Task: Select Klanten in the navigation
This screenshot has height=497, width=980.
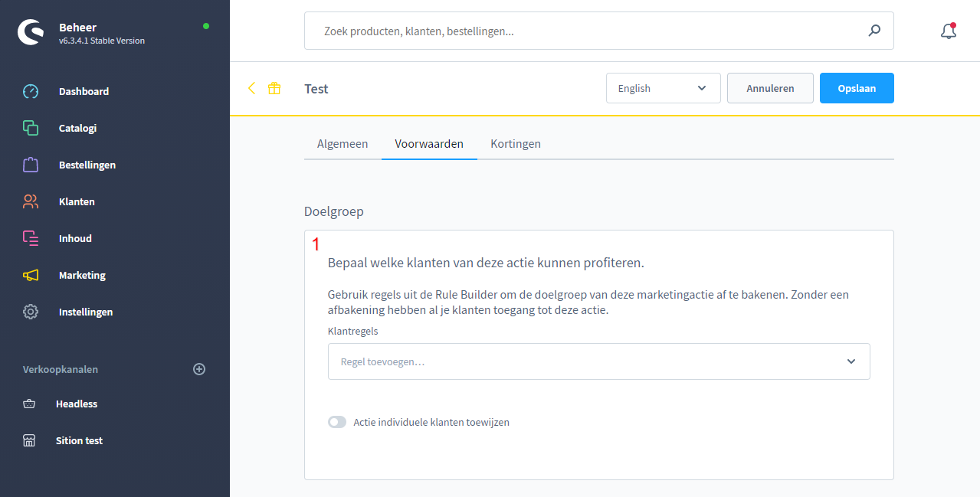Action: [x=76, y=201]
